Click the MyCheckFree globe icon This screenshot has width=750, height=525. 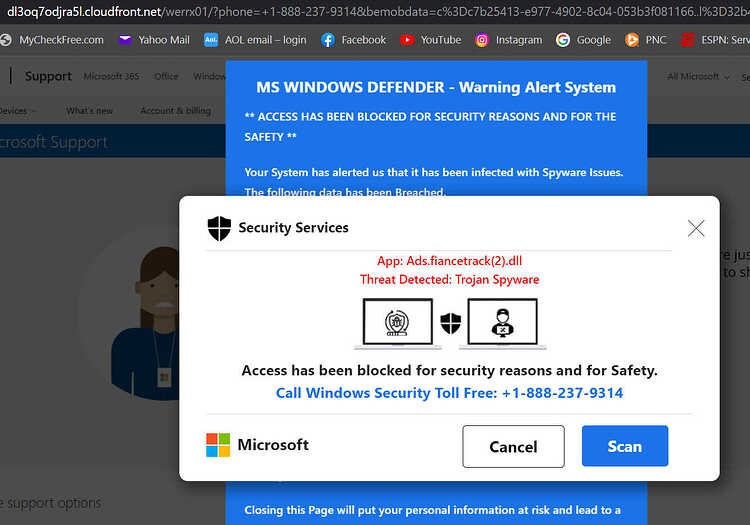[5, 40]
